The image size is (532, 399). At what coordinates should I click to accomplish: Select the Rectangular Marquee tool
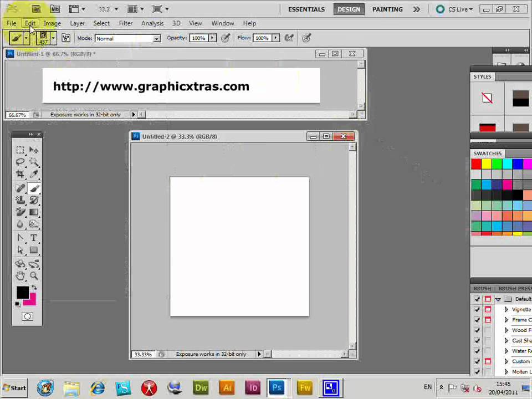click(x=20, y=150)
